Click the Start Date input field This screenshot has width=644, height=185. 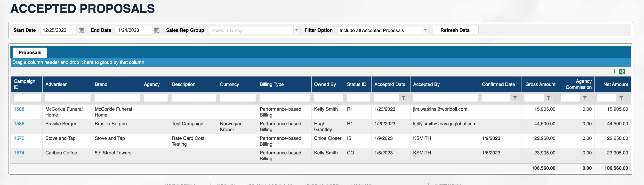coord(58,30)
